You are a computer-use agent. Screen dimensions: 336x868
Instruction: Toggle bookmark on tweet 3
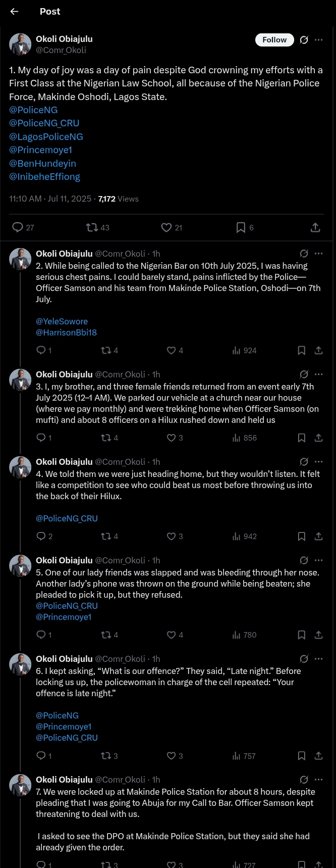click(302, 438)
